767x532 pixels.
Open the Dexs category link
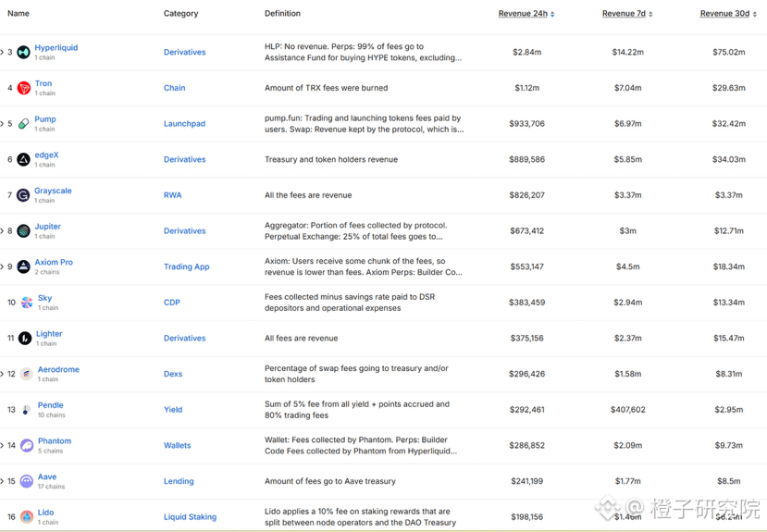tap(173, 374)
